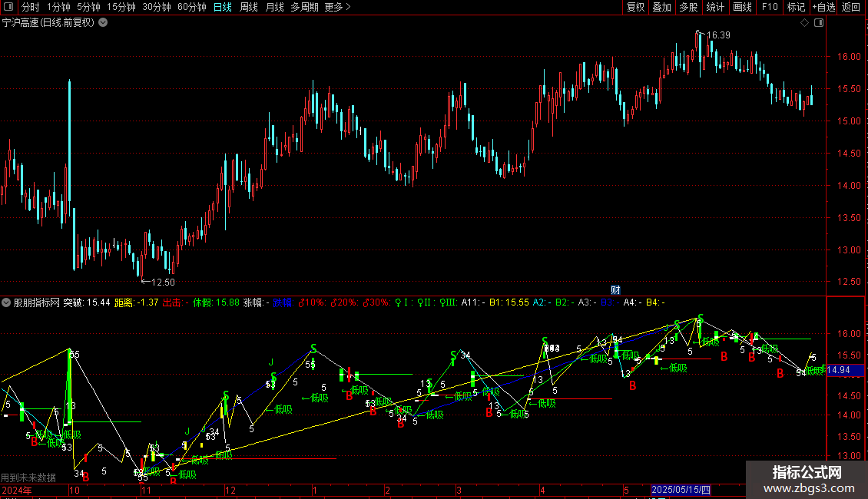The width and height of the screenshot is (868, 499).
Task: Toggle the left sidebar panel icon
Action: [8, 7]
